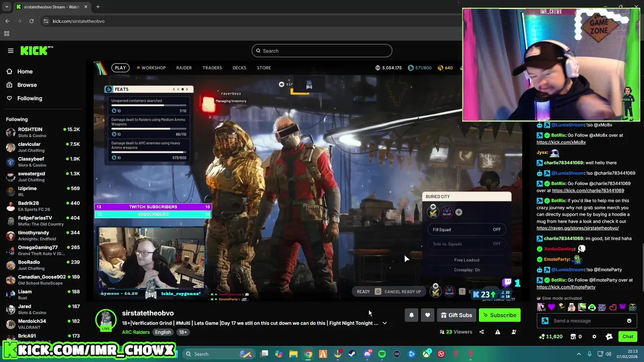Open the browser tab search dropdown

tap(7, 7)
